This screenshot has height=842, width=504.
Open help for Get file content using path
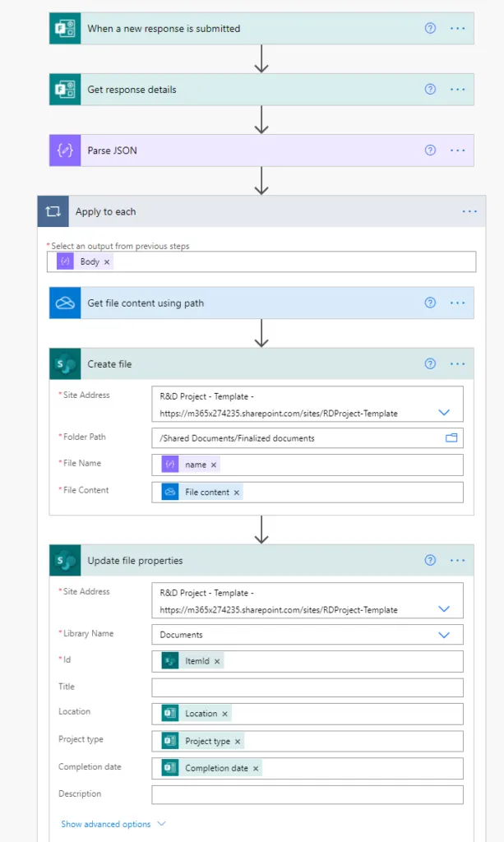[x=431, y=303]
